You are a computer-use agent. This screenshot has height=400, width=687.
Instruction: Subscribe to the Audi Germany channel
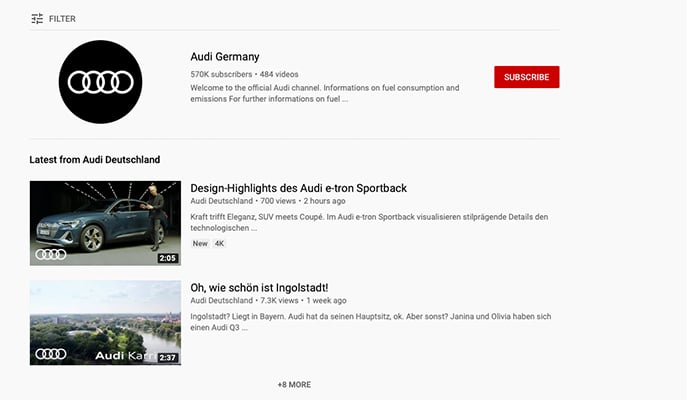click(x=526, y=77)
